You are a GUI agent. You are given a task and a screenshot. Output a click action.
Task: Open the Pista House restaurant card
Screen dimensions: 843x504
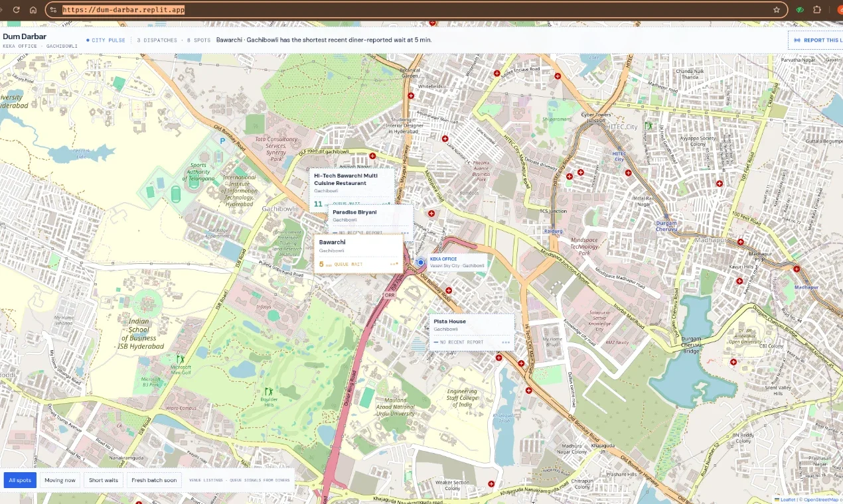click(x=471, y=332)
